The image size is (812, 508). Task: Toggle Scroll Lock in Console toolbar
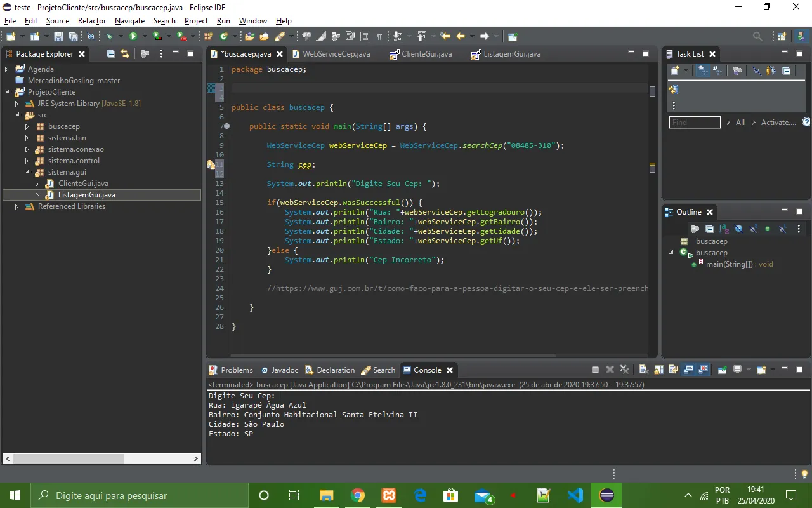658,370
